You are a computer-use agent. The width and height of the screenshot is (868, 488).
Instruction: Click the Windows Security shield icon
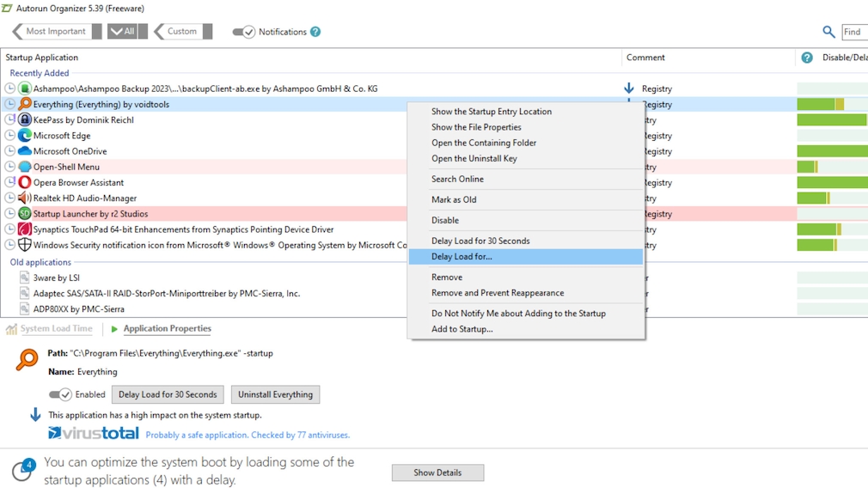[x=24, y=245]
